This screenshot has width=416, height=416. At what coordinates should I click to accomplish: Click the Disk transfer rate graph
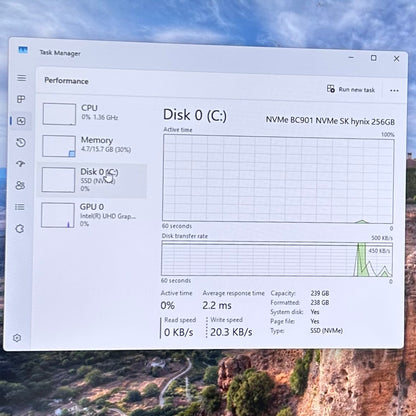[x=277, y=259]
